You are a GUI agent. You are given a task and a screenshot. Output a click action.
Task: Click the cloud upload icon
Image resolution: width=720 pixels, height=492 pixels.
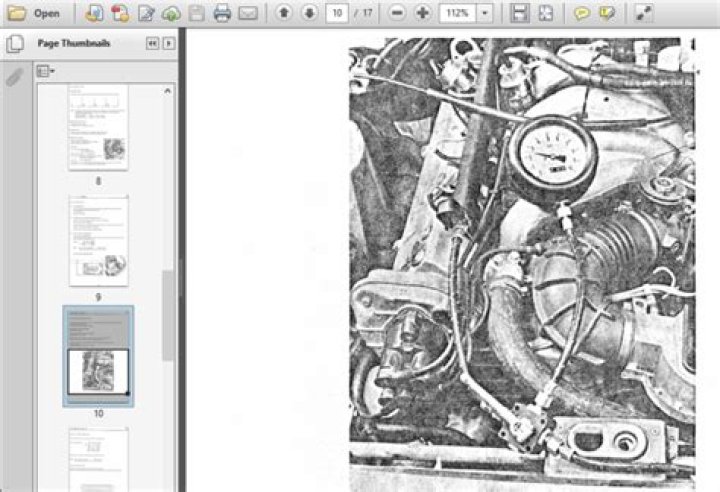pyautogui.click(x=171, y=13)
